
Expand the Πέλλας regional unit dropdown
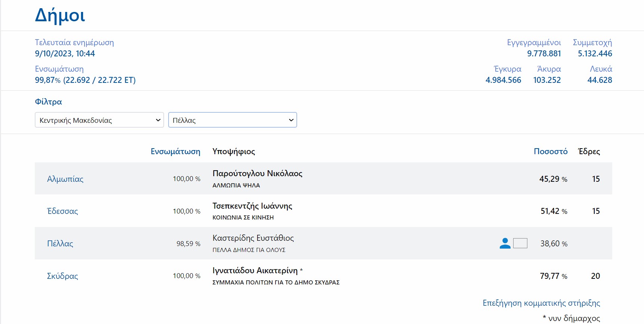232,120
